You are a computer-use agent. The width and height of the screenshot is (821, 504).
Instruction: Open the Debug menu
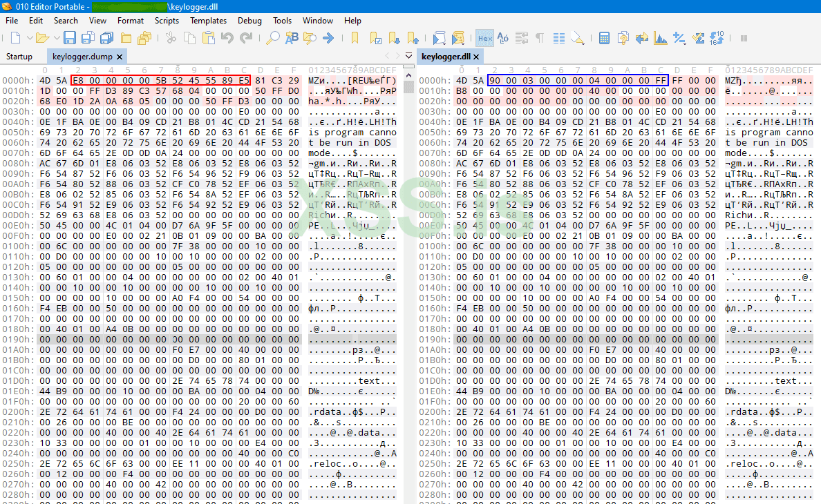tap(249, 21)
